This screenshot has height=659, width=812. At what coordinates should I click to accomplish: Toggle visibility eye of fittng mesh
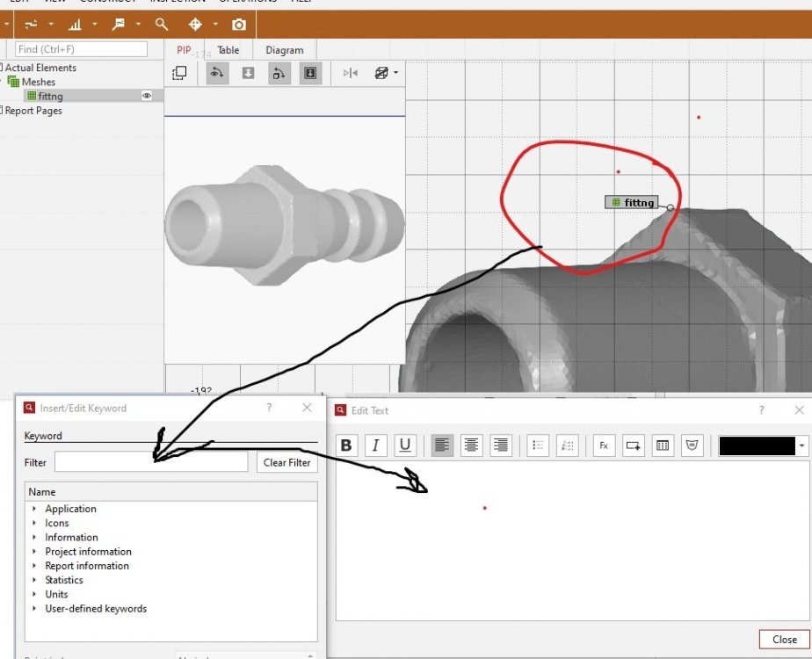(x=147, y=96)
